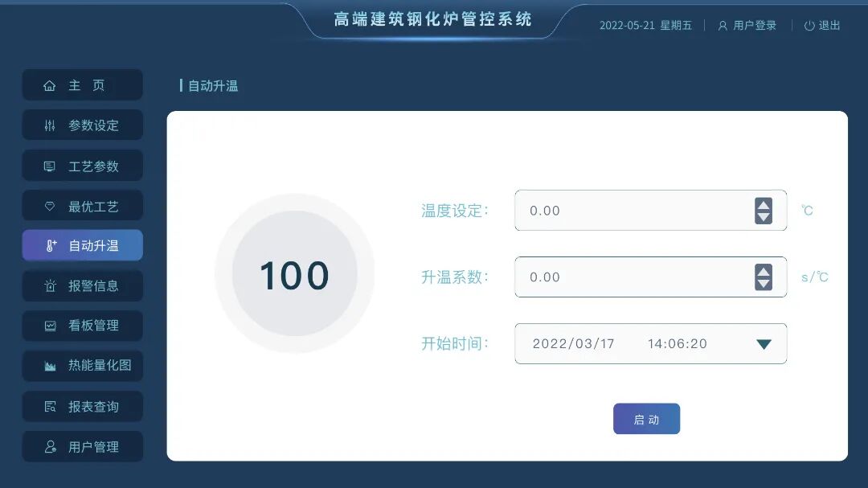The image size is (868, 488).
Task: Decrease 升温系数 using the down stepper arrow
Action: (762, 283)
